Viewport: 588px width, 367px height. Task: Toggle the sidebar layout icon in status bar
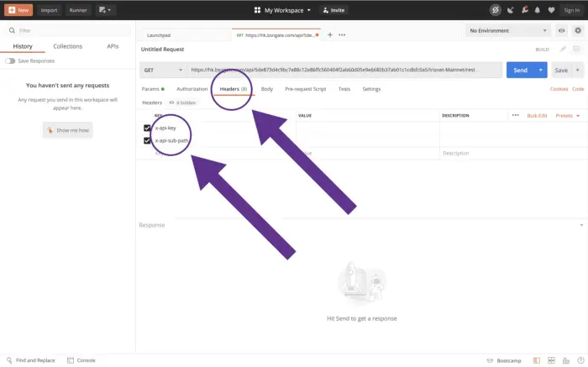(x=537, y=360)
